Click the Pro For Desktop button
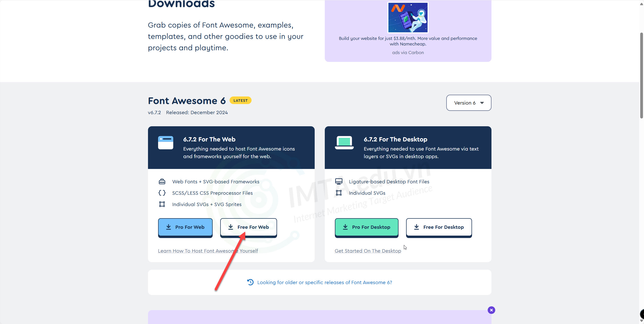 [366, 227]
